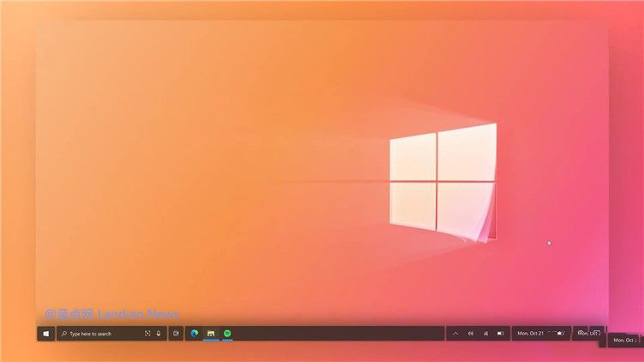Start a visual search with the camera-frame icon
This screenshot has width=644, height=362.
pyautogui.click(x=147, y=334)
